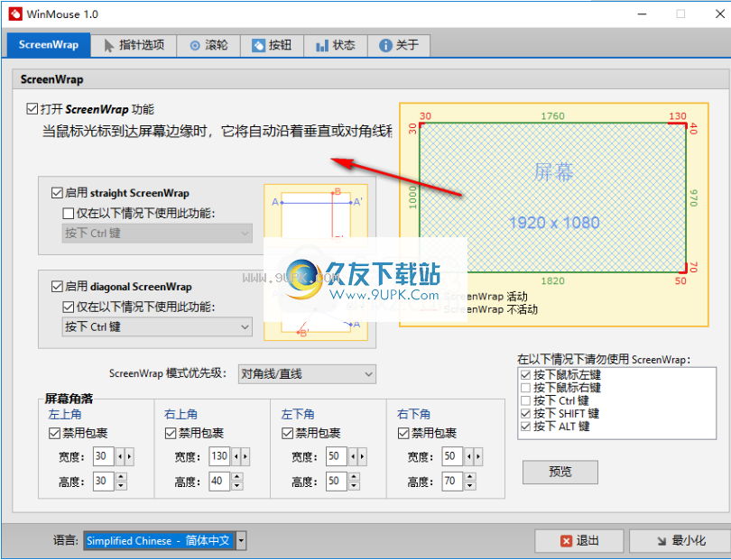Decrease 右下角 width with left arrow
Screen dimensions: 731x560
[469, 456]
